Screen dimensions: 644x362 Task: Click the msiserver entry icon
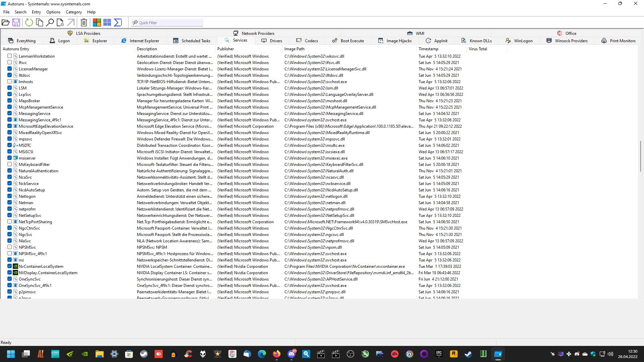click(x=15, y=158)
